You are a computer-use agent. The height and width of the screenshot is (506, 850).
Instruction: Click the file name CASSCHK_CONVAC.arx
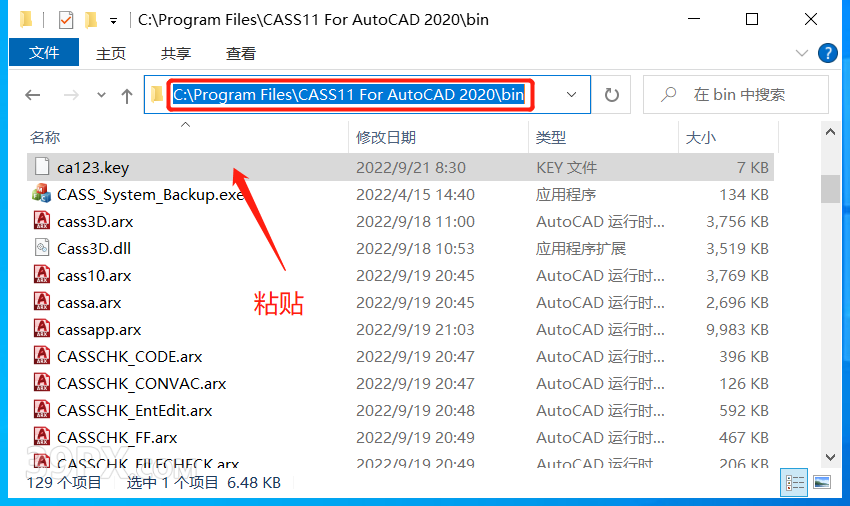coord(141,384)
